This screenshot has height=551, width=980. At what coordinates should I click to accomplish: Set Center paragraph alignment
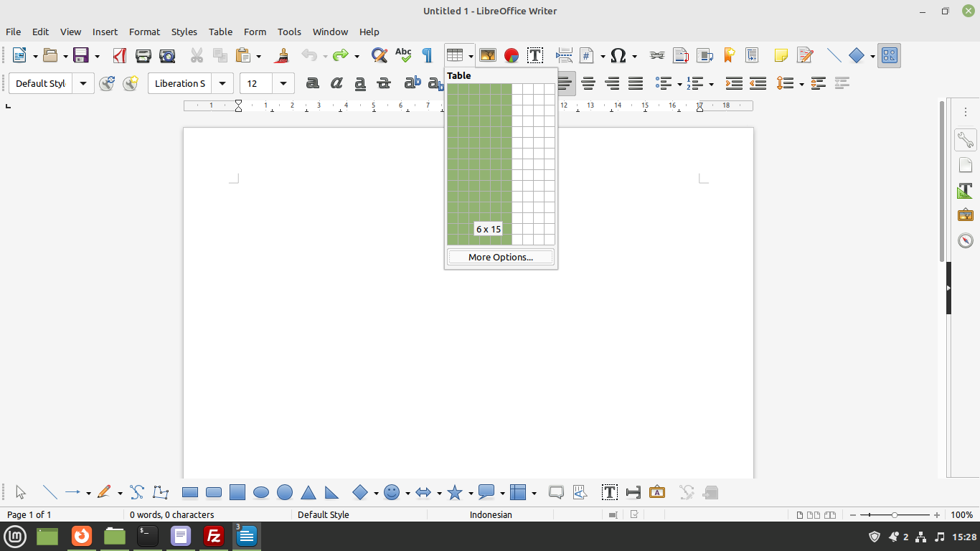pos(588,83)
